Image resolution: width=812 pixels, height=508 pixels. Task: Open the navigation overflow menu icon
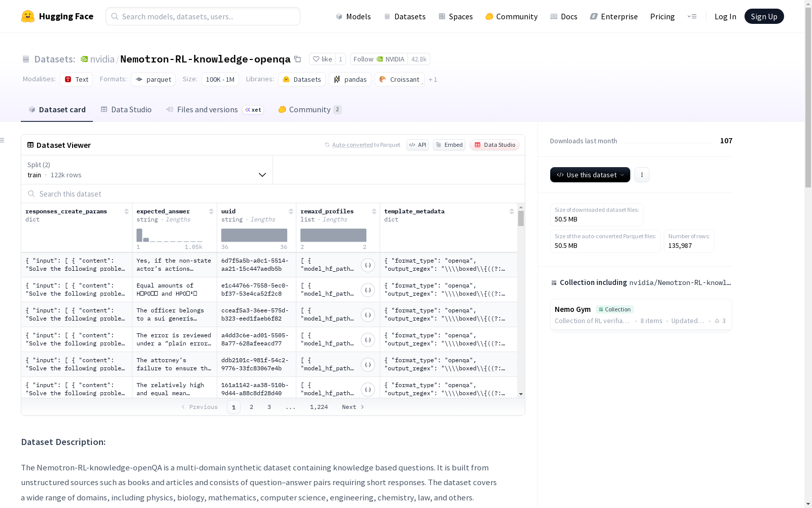click(692, 16)
